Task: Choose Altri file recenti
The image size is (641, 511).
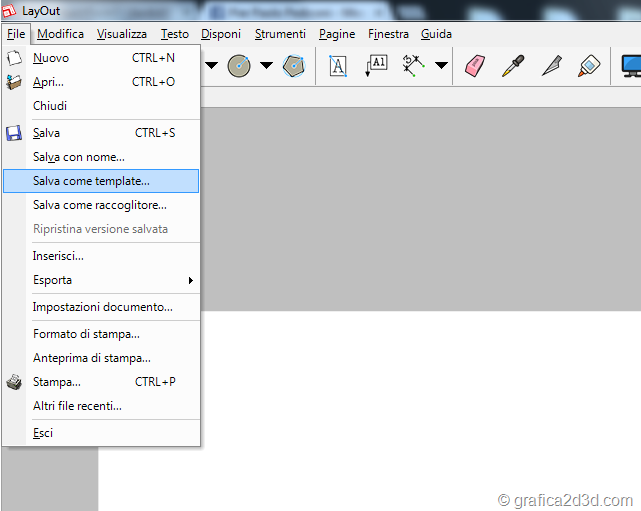Action: tap(77, 406)
